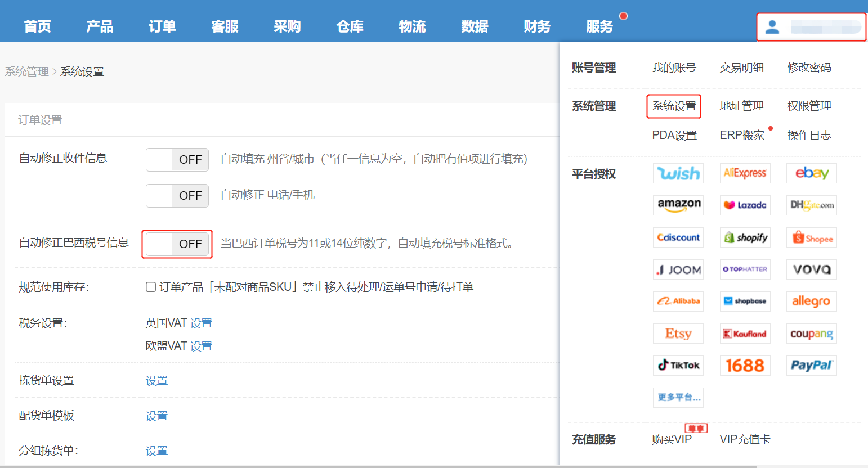
Task: Open Coupang platform authorization
Action: pyautogui.click(x=812, y=334)
